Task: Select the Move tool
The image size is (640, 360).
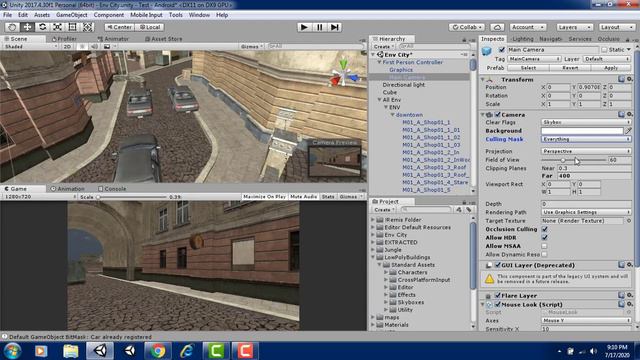Action: tap(27, 27)
